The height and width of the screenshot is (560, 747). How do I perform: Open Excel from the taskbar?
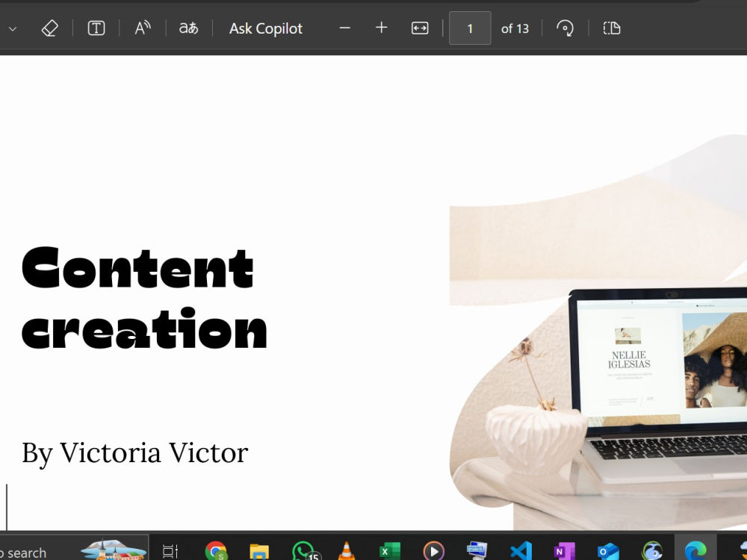tap(390, 552)
